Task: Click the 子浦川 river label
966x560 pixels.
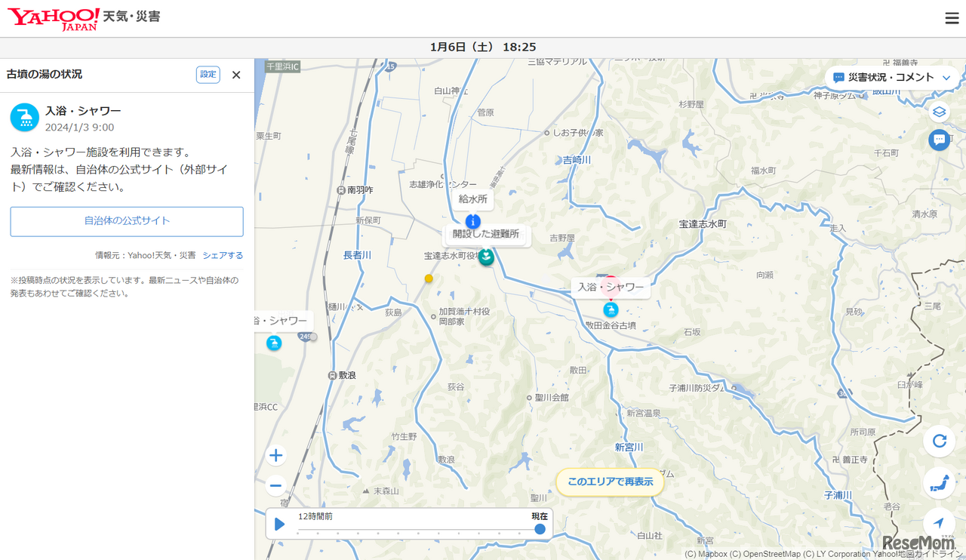Action: [x=838, y=495]
